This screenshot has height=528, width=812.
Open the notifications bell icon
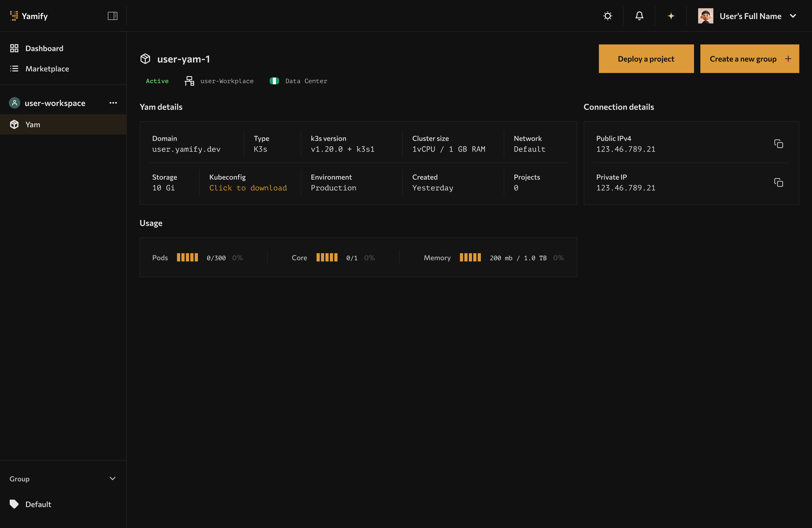[639, 16]
